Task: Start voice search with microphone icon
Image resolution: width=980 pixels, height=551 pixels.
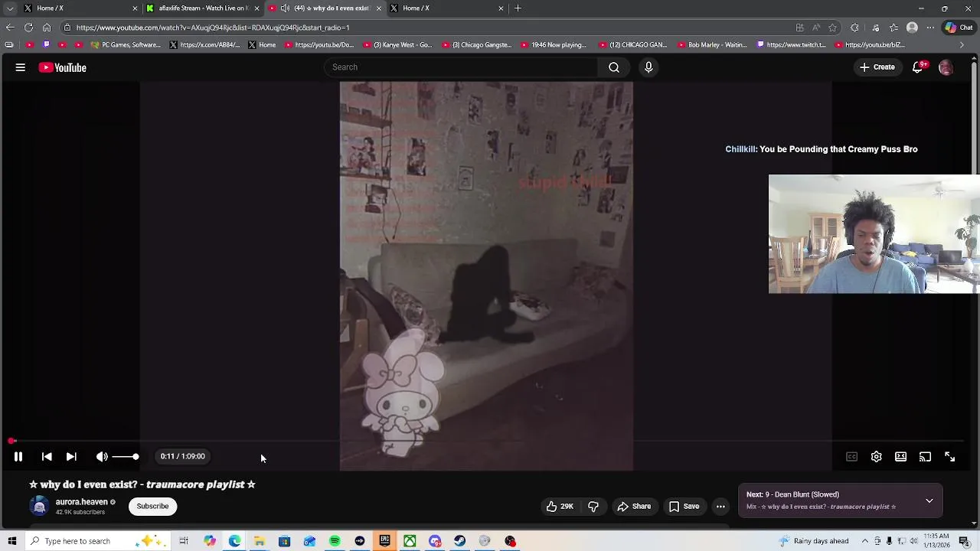Action: [648, 67]
